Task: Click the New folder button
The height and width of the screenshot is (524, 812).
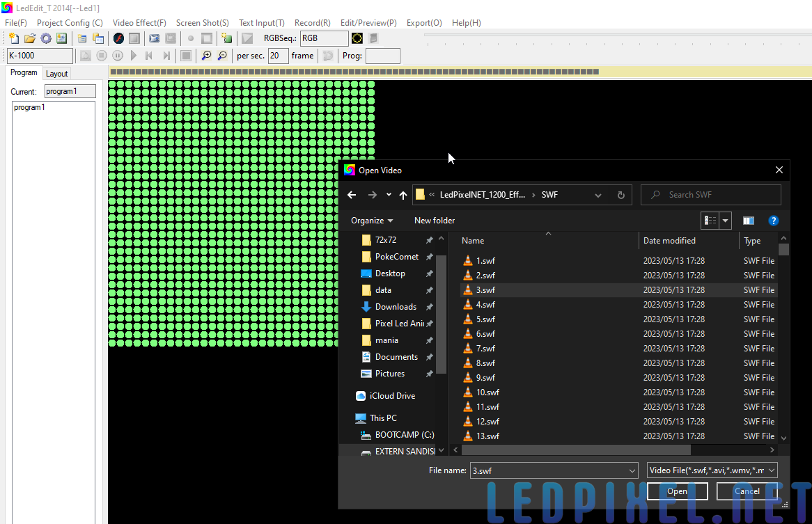Action: 435,221
